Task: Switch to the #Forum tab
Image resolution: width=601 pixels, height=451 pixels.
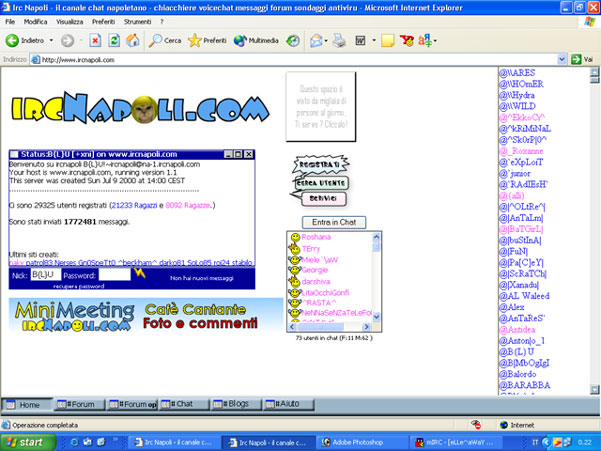Action: pos(80,404)
